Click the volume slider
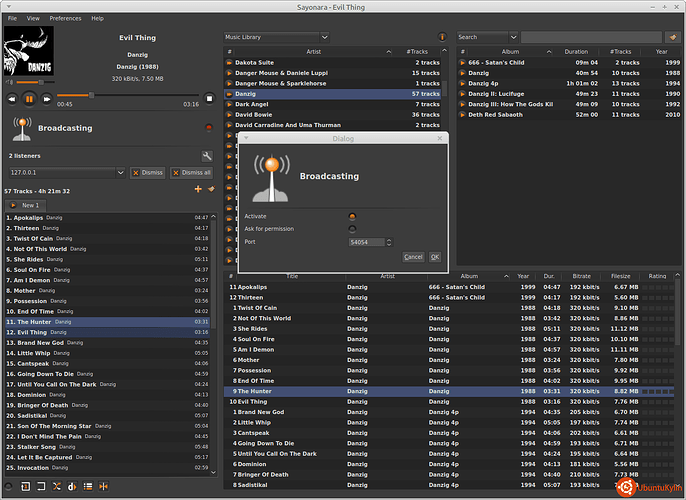Viewport: 686px width, 500px height. [x=35, y=82]
